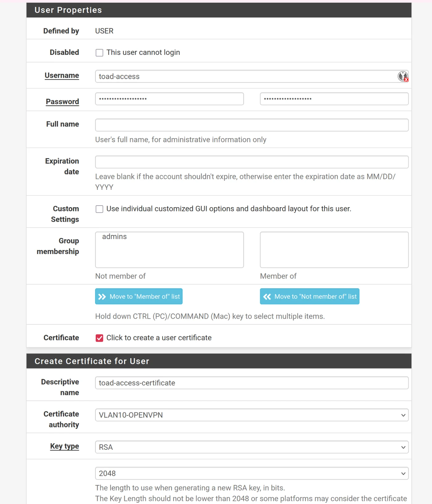
Task: Click inside the Full name input field
Action: [251, 125]
